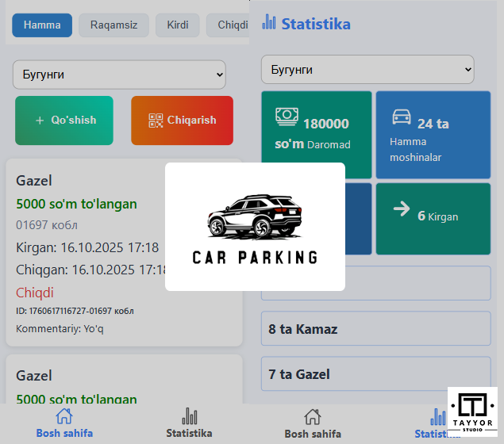Click the QR code icon on Chiqarish

pyautogui.click(x=156, y=121)
